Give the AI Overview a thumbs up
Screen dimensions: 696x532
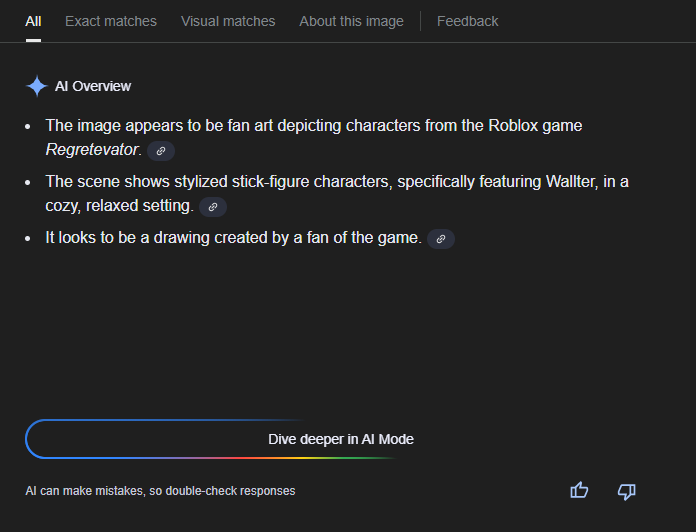[579, 490]
